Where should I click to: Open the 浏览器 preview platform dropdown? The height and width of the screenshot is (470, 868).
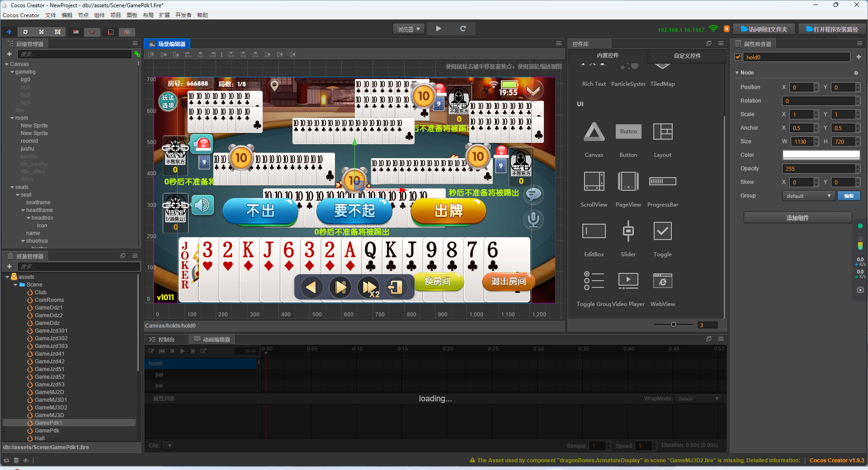(408, 29)
